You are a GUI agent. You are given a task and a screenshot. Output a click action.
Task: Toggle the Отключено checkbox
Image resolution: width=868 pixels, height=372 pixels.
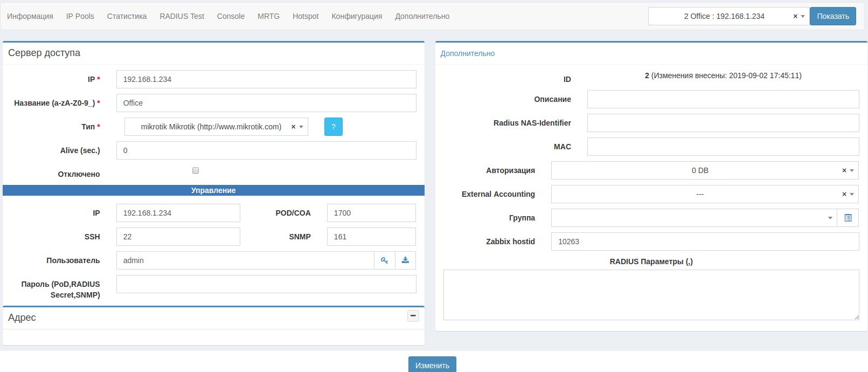pyautogui.click(x=196, y=170)
